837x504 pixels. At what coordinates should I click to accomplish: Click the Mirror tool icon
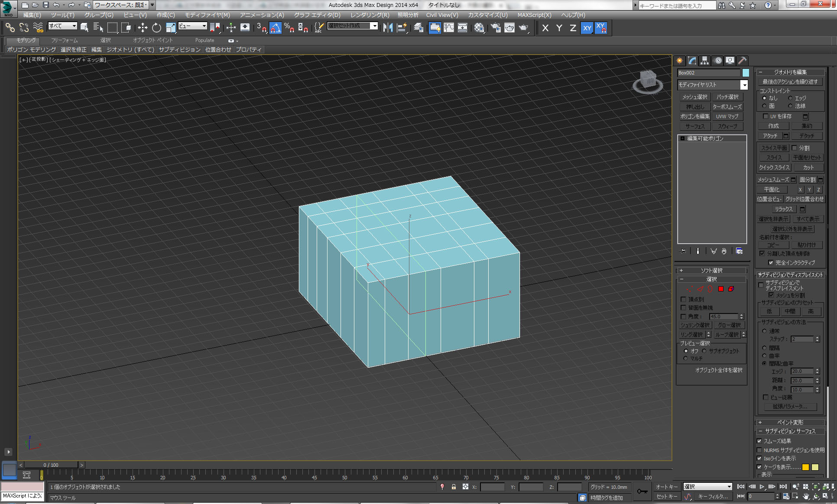point(388,28)
